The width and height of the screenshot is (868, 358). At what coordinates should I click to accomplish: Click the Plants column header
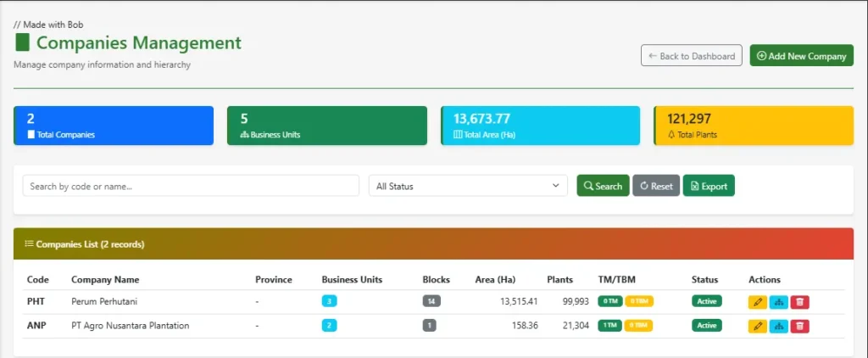(559, 279)
